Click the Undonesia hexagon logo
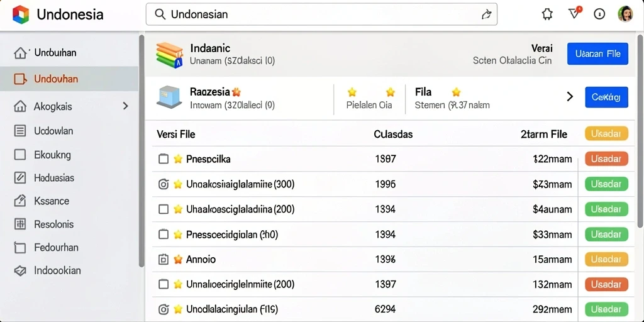The image size is (644, 322). (21, 15)
